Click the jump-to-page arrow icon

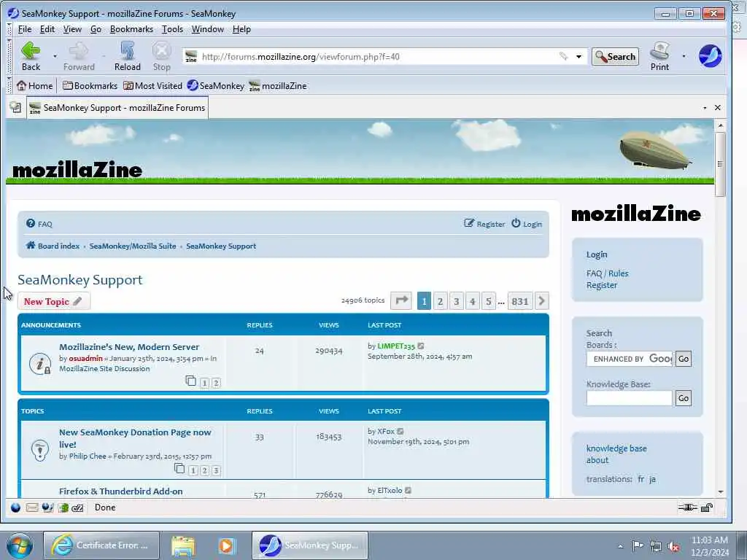pos(401,300)
